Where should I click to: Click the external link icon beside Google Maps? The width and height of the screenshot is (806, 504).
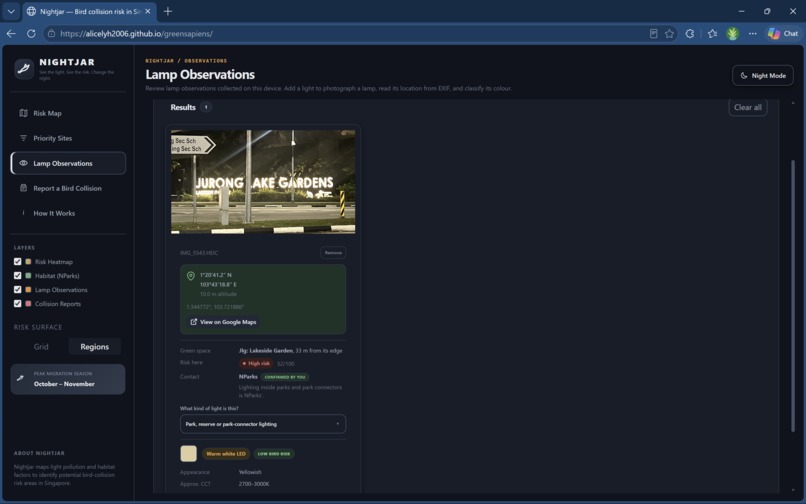coord(194,322)
